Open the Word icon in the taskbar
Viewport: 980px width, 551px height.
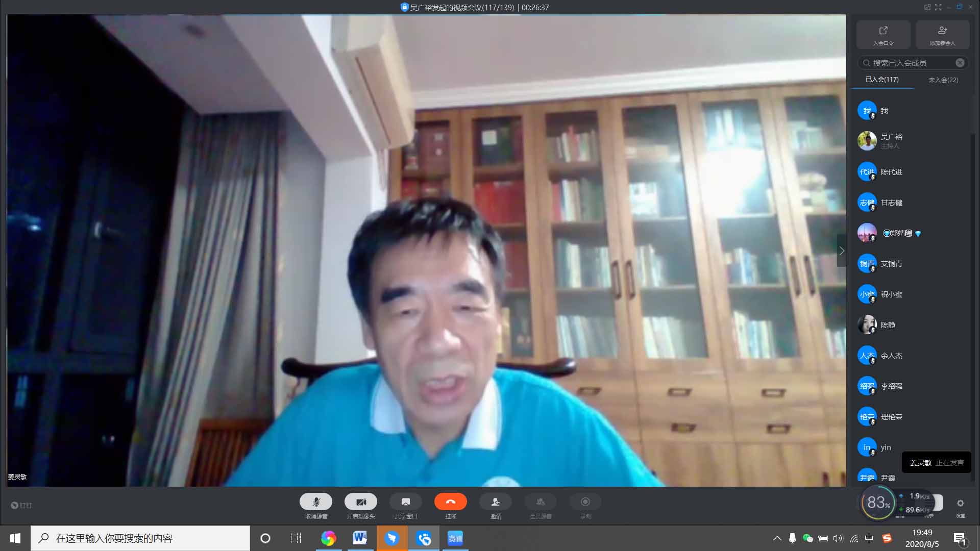[359, 538]
